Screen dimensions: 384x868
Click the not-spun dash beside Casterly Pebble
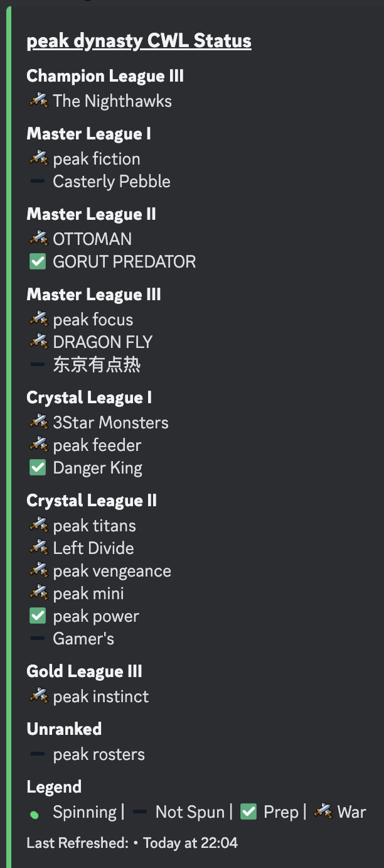point(38,182)
